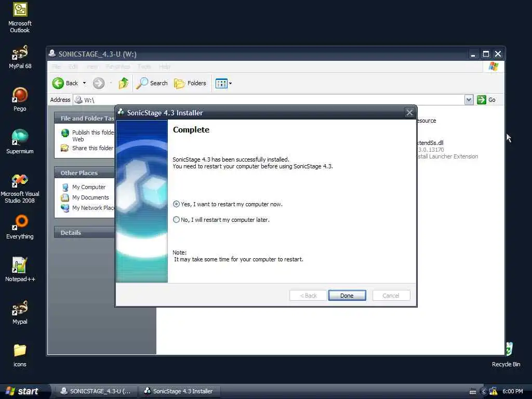Launch Everything search shortcut
This screenshot has height=399, width=532.
[x=20, y=227]
